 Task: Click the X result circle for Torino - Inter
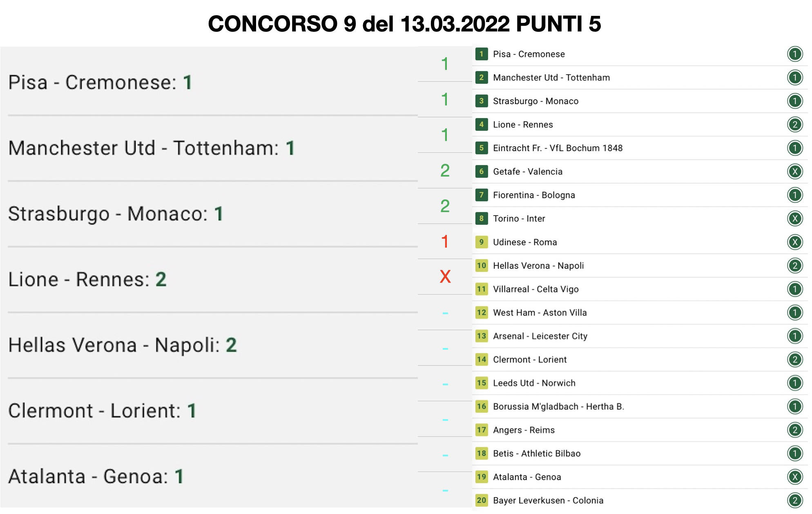click(794, 219)
